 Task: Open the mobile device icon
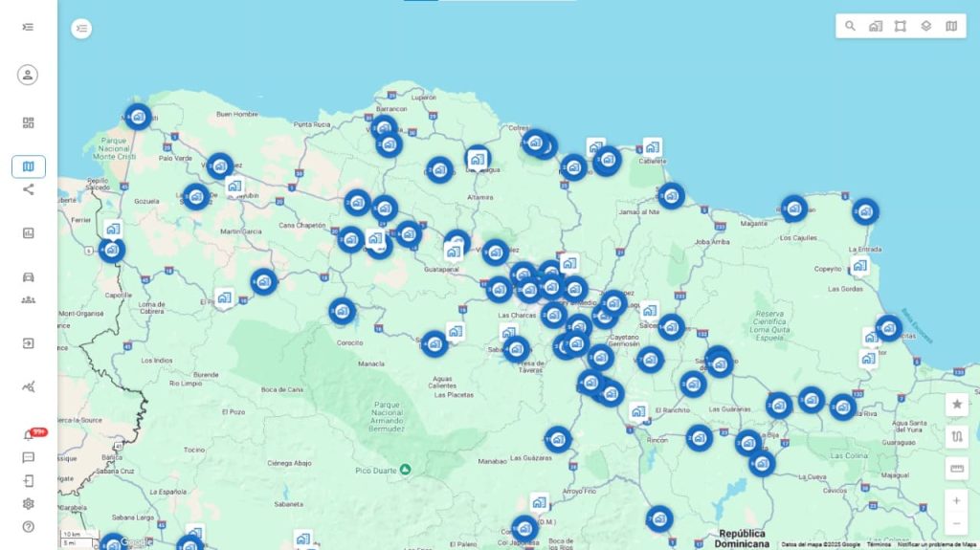[28, 480]
